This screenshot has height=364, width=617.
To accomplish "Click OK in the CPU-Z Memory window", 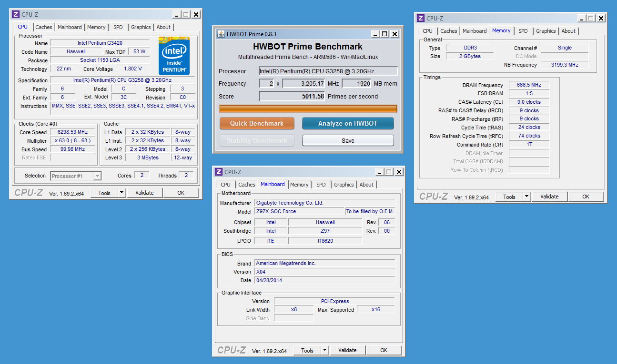I will pyautogui.click(x=586, y=197).
